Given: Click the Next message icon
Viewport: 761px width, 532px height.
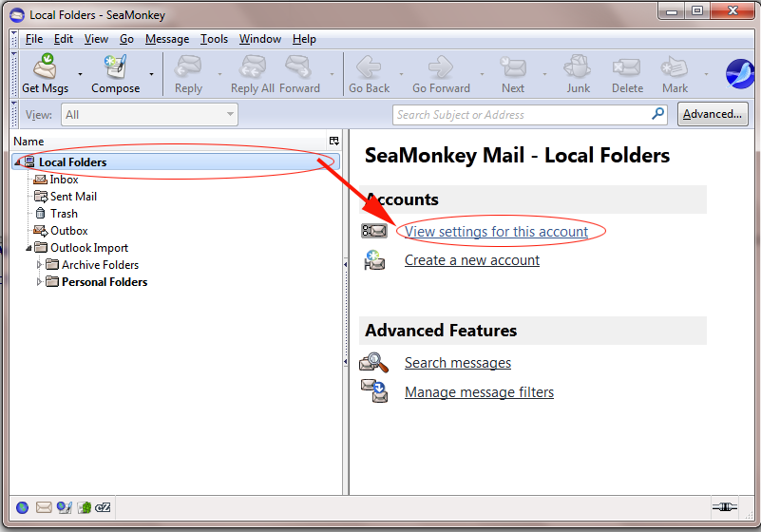Looking at the screenshot, I should click(x=513, y=66).
